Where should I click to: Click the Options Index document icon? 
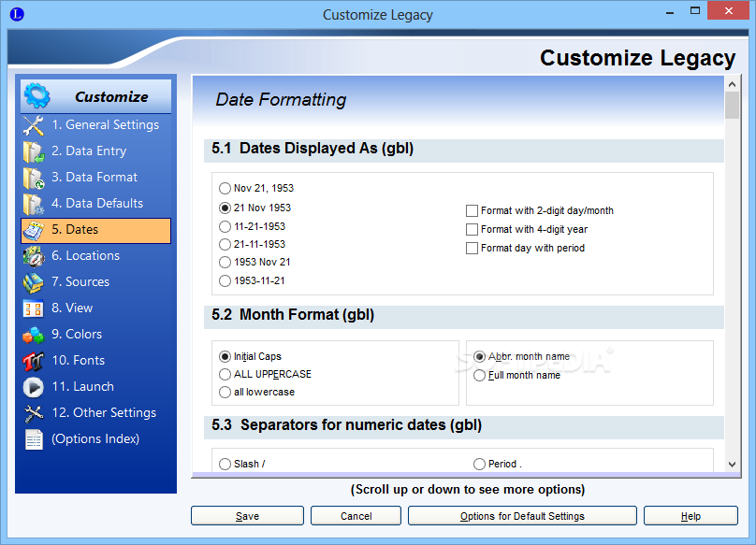(x=34, y=439)
